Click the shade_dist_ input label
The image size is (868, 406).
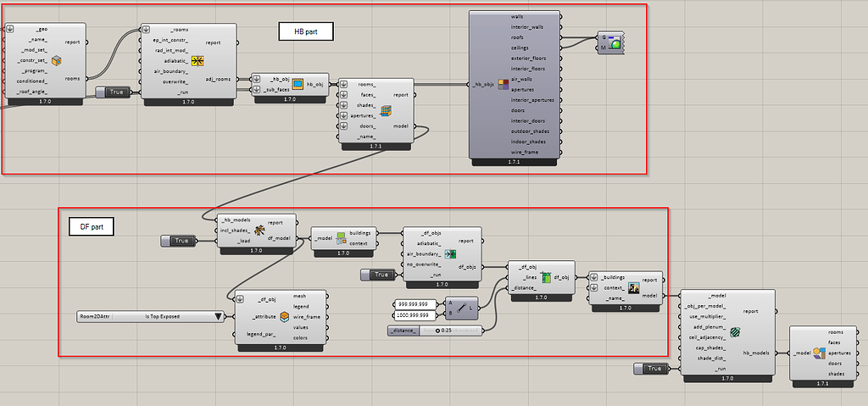tap(711, 358)
